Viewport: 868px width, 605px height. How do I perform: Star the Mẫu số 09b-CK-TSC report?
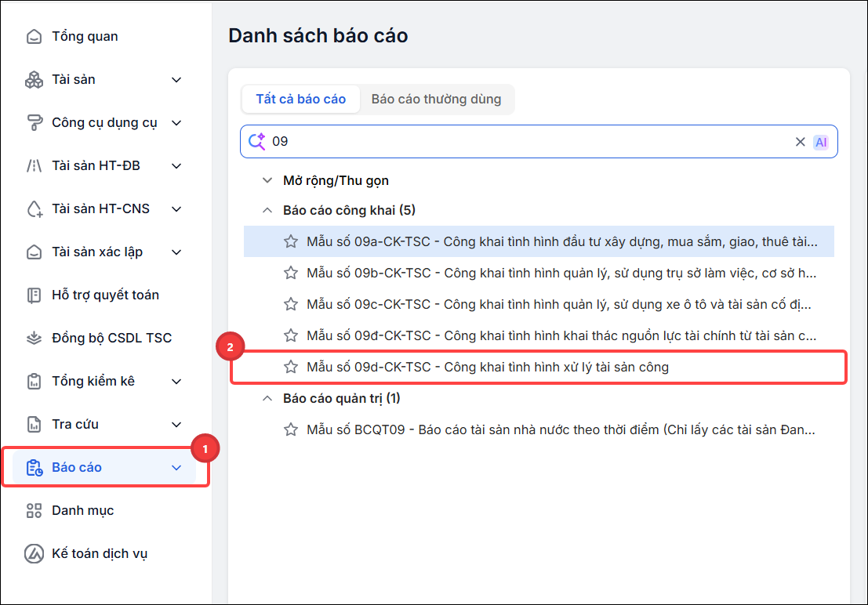pos(291,273)
